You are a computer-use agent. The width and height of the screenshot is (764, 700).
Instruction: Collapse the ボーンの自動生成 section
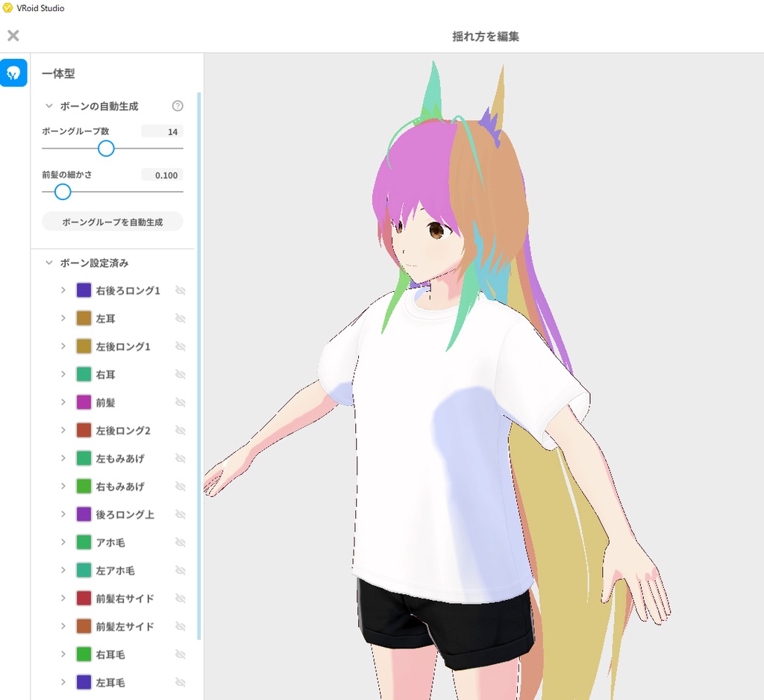[x=48, y=106]
